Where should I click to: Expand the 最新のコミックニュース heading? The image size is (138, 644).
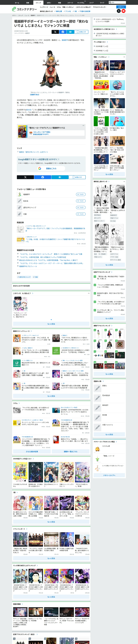pos(31,331)
